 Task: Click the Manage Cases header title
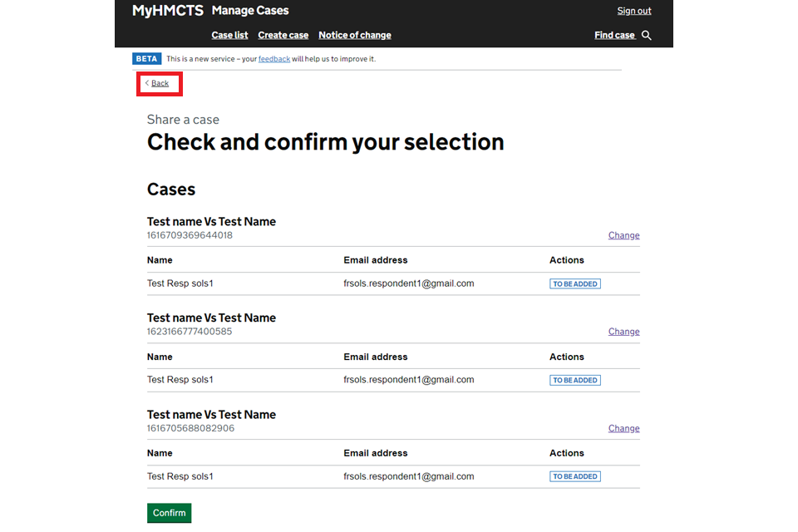[x=250, y=11]
